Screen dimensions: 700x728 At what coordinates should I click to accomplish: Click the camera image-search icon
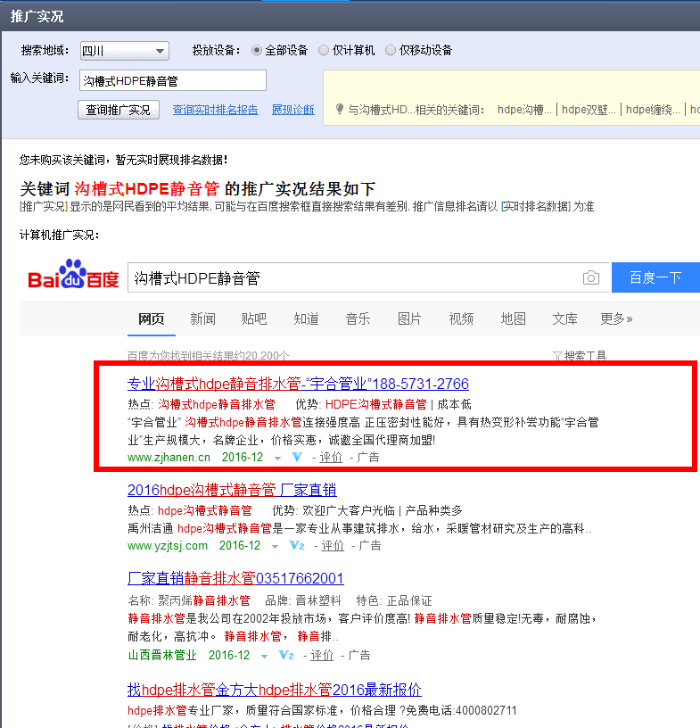click(590, 277)
